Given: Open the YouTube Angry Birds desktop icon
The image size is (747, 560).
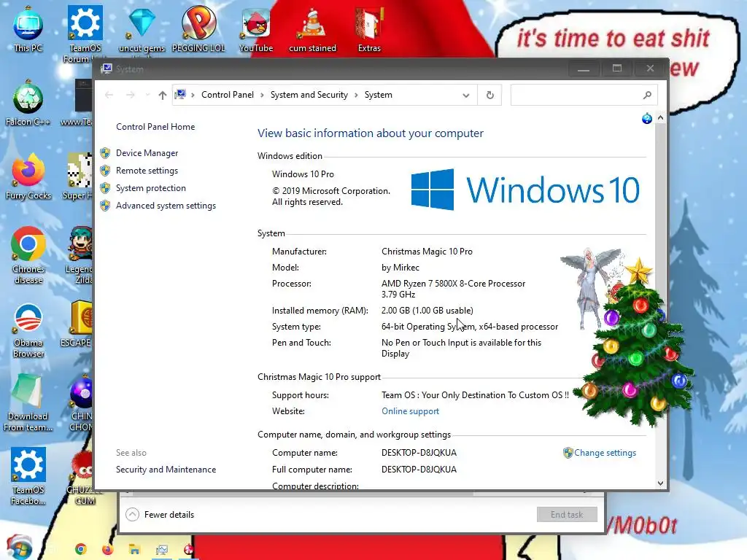Looking at the screenshot, I should [256, 28].
